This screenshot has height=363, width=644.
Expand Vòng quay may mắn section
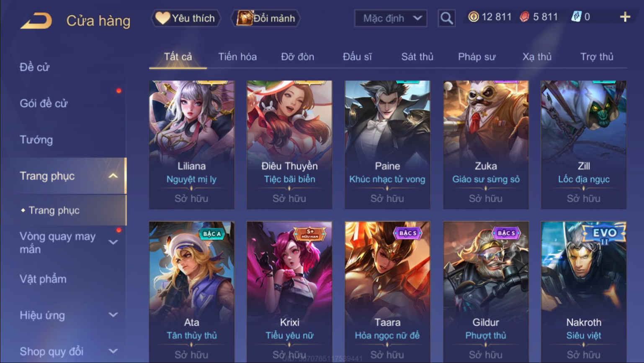[x=113, y=242]
